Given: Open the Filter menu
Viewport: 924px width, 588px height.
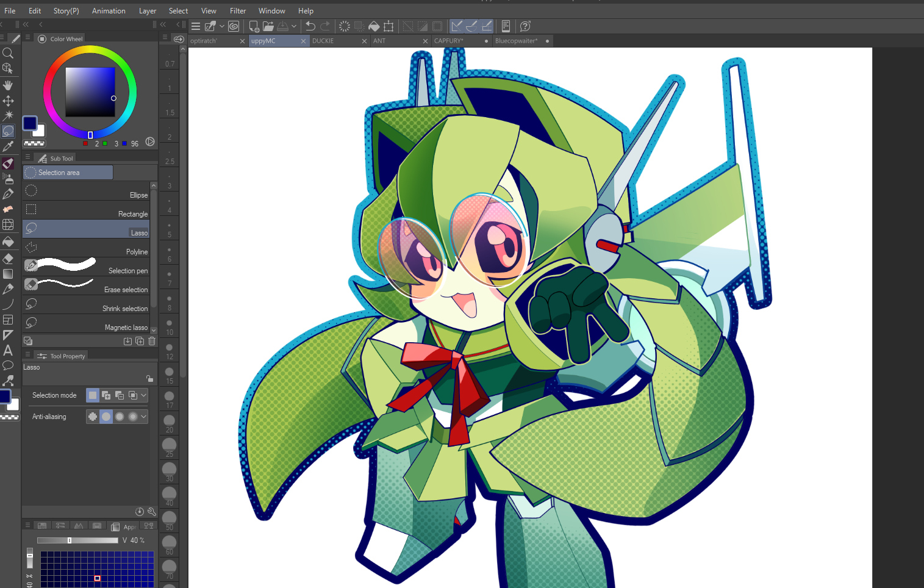Looking at the screenshot, I should (237, 11).
